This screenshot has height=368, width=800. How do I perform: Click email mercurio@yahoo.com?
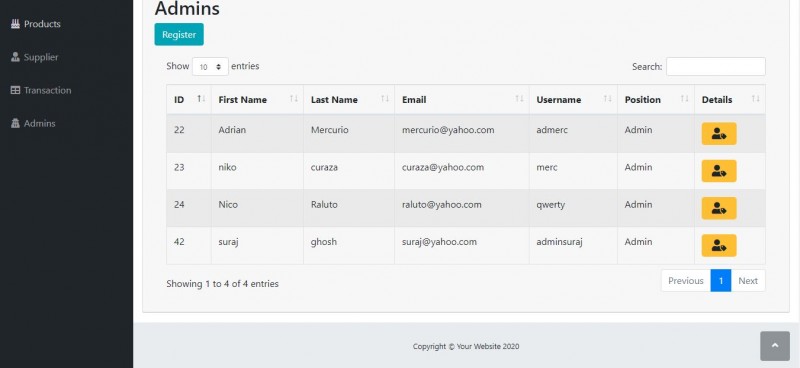pos(448,130)
